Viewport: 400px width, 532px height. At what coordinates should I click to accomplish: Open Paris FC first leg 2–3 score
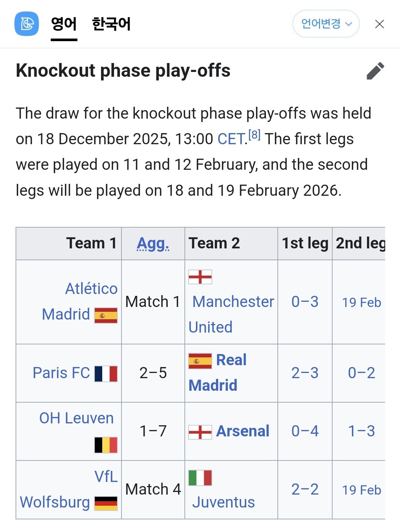tap(305, 373)
